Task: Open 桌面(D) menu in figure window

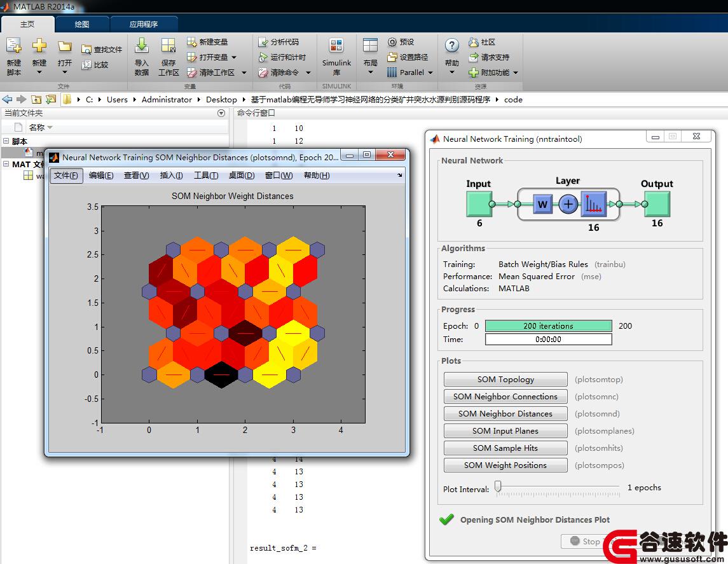Action: [x=242, y=175]
